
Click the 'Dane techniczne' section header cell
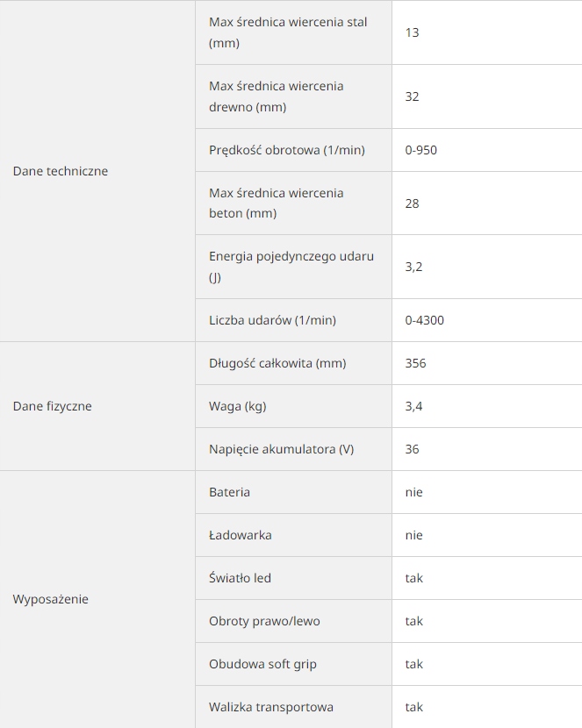[61, 171]
